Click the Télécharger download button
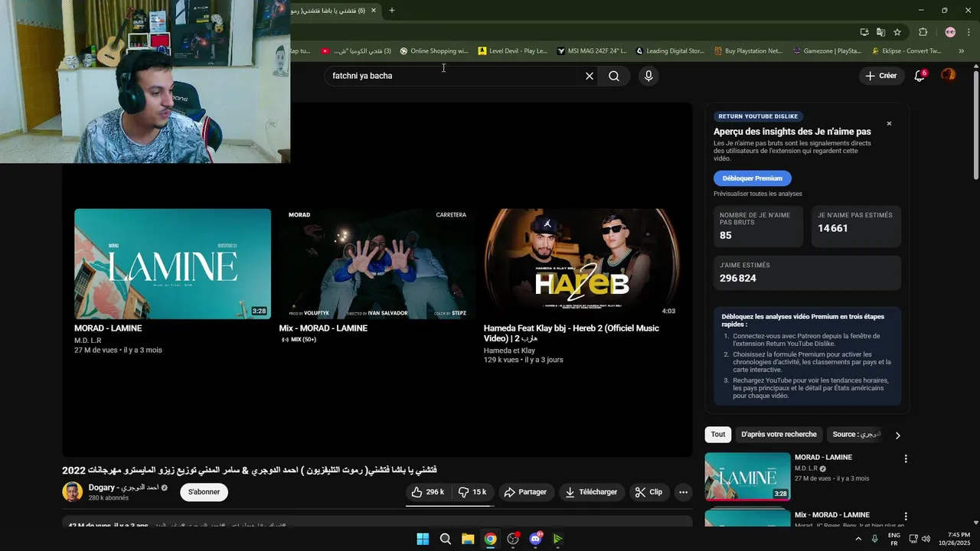980x551 pixels. click(x=591, y=492)
